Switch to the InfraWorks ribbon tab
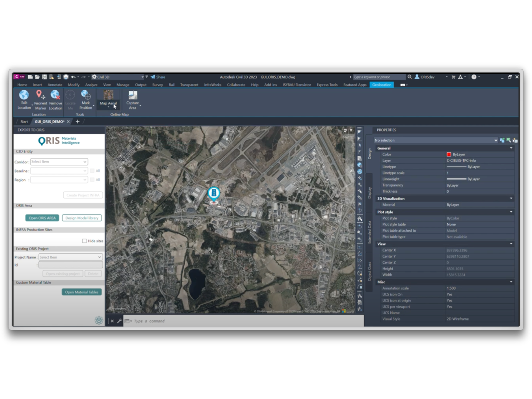Image resolution: width=532 pixels, height=399 pixels. click(213, 85)
